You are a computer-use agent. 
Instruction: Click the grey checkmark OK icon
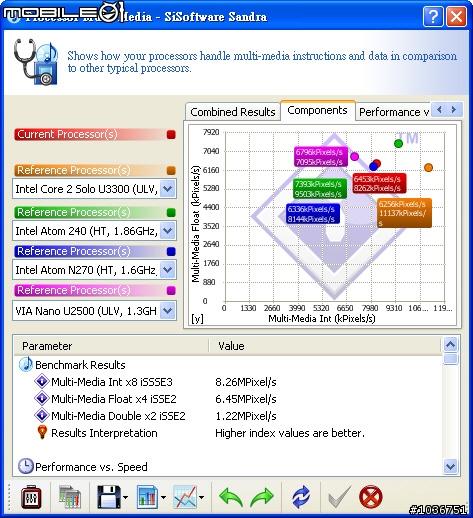pyautogui.click(x=340, y=497)
